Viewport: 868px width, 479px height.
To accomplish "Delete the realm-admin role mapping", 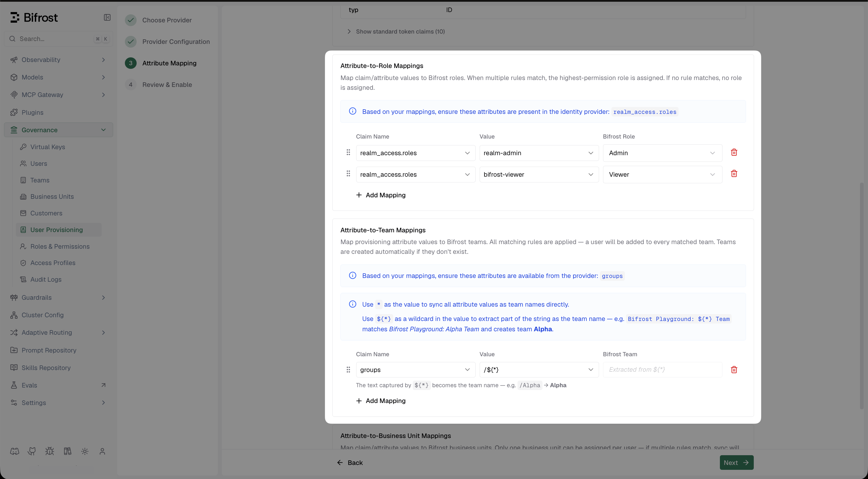I will pos(734,153).
